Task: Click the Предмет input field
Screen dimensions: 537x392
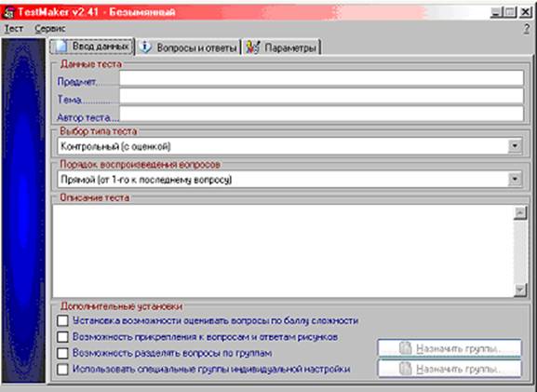Action: coord(322,78)
